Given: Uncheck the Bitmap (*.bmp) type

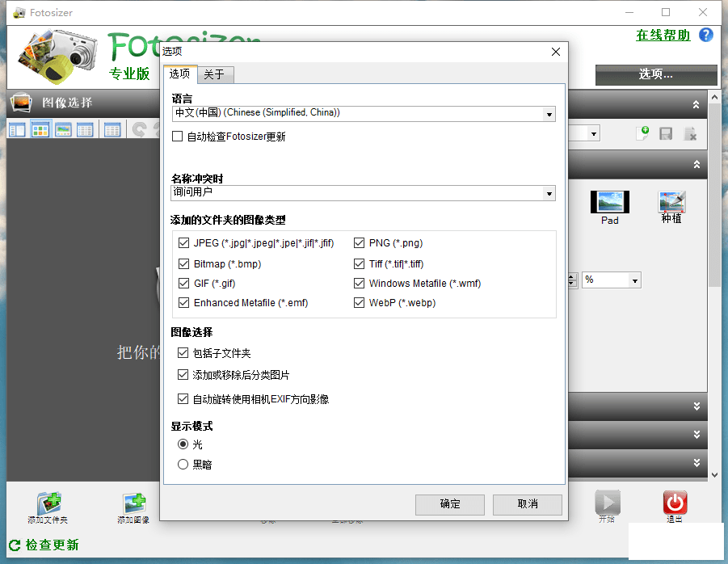Looking at the screenshot, I should click(184, 263).
